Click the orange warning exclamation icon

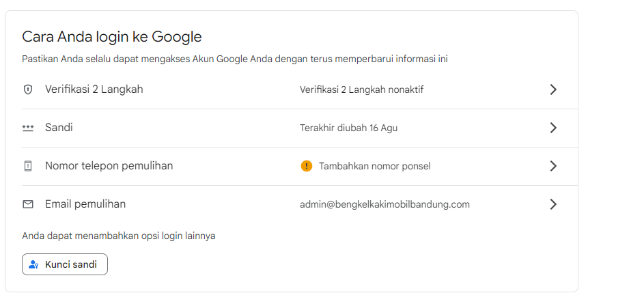[307, 166]
